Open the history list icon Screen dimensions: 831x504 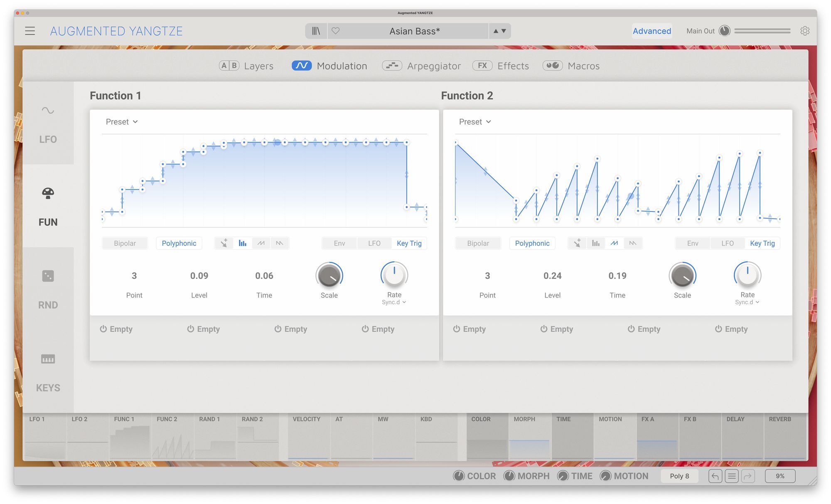(732, 476)
